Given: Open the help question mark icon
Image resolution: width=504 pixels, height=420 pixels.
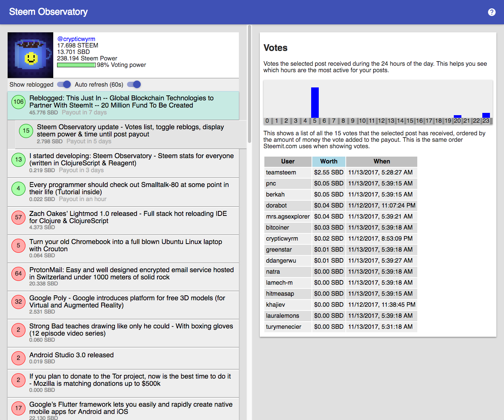Looking at the screenshot, I should [492, 12].
